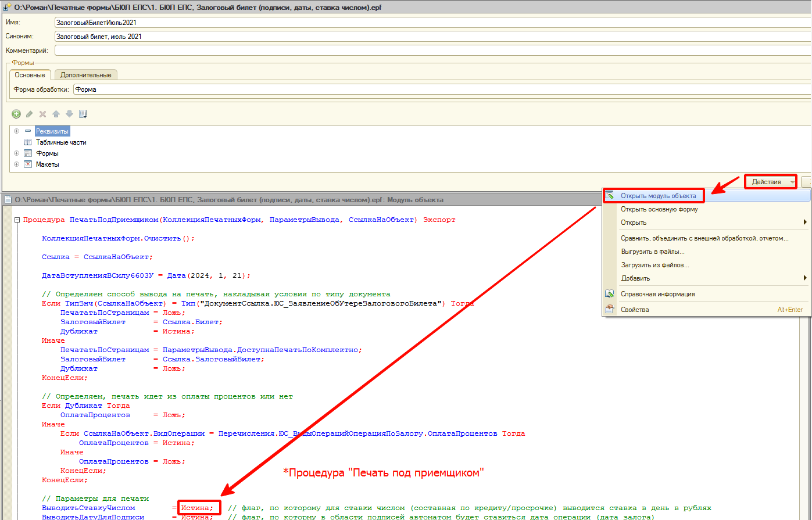Click the template icon beside Макеты

coord(28,164)
